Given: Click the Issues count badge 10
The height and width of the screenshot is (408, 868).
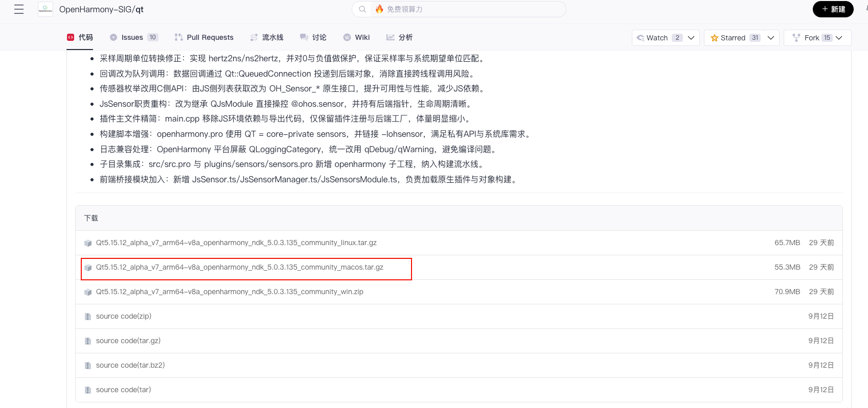Looking at the screenshot, I should click(153, 37).
